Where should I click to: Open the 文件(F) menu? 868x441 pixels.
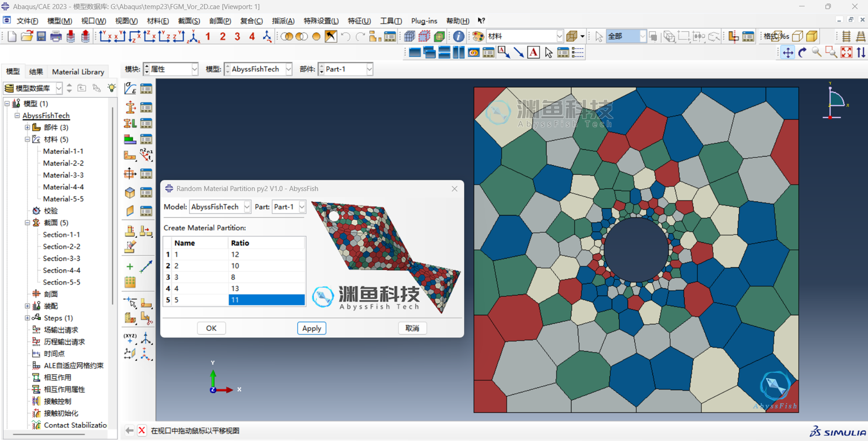point(27,21)
